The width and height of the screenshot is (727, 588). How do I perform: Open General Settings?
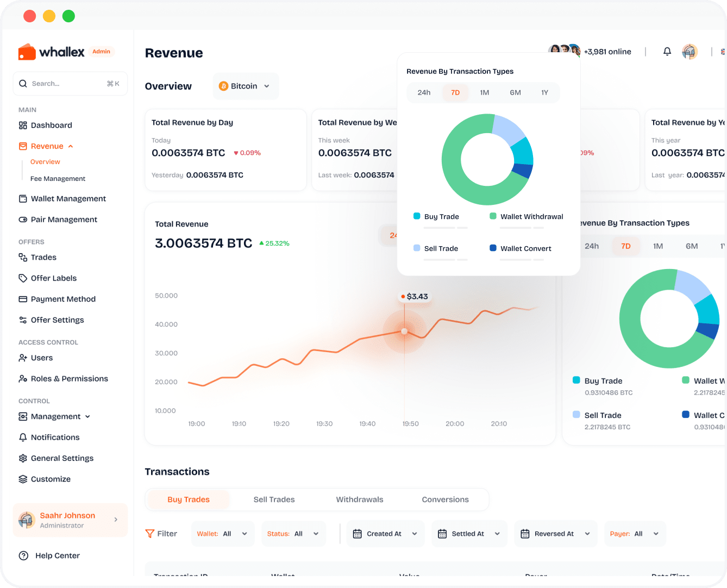tap(62, 458)
